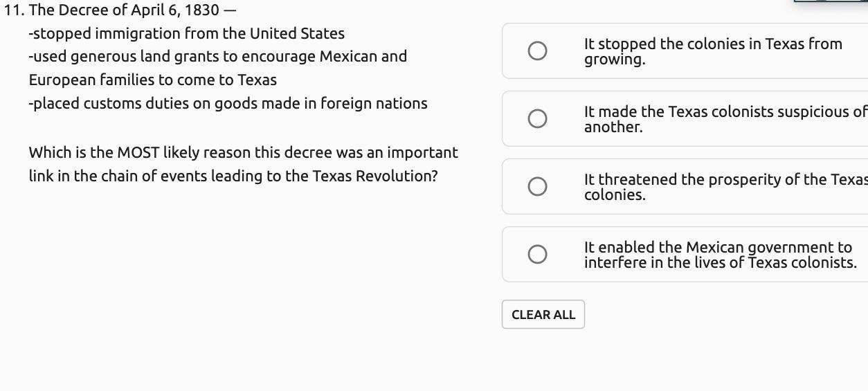
Task: Mark radio for "enabled the Mexican government to interfere"
Action: [537, 254]
